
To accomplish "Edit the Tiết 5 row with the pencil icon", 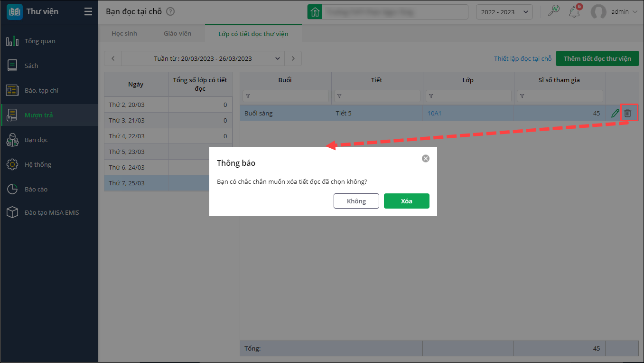I will click(615, 113).
